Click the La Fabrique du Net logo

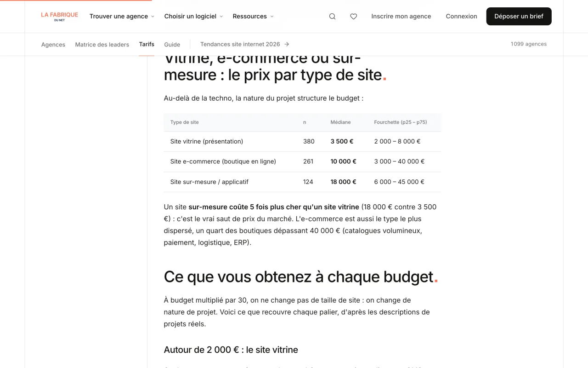tap(60, 17)
